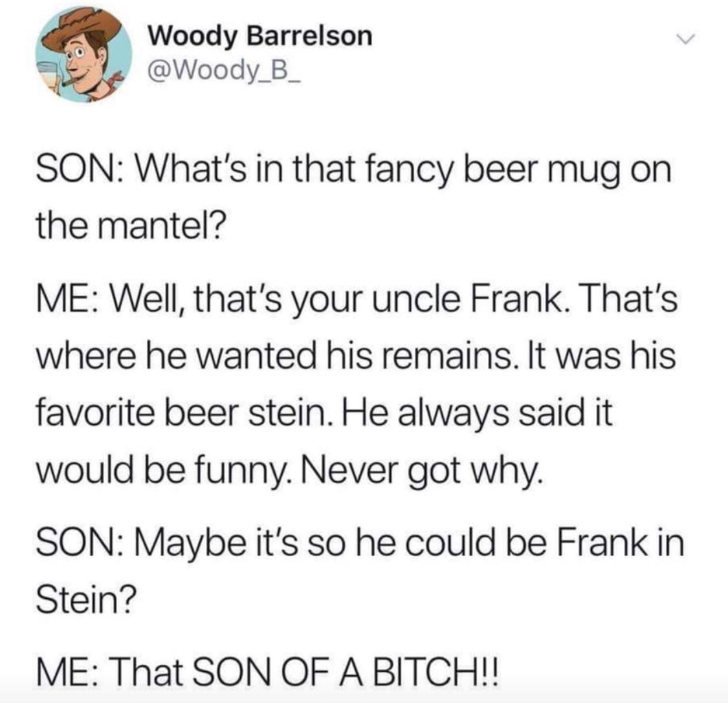Open the Woody cartoon profile avatar
The image size is (728, 703).
click(x=83, y=55)
